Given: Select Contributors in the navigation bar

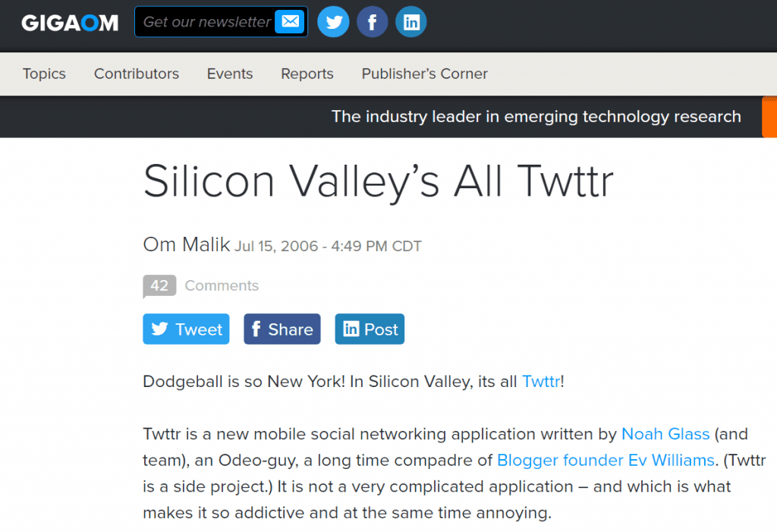Looking at the screenshot, I should point(137,74).
